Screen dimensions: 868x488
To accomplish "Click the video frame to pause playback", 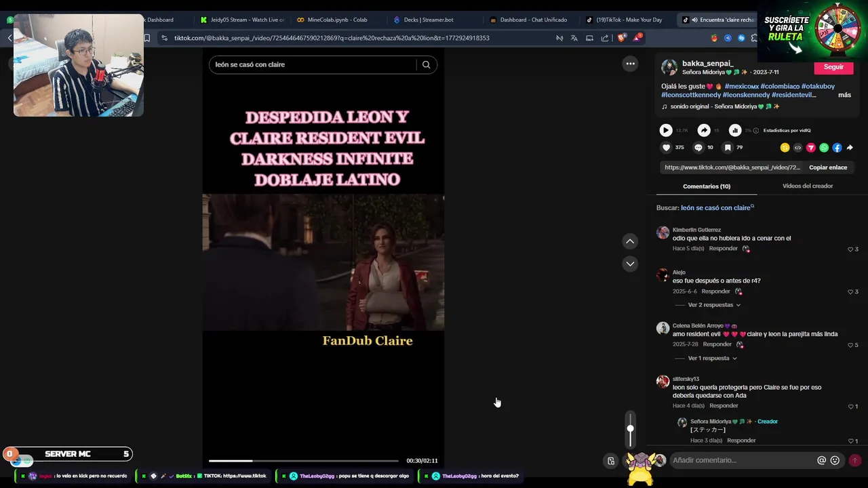I will coord(323,262).
